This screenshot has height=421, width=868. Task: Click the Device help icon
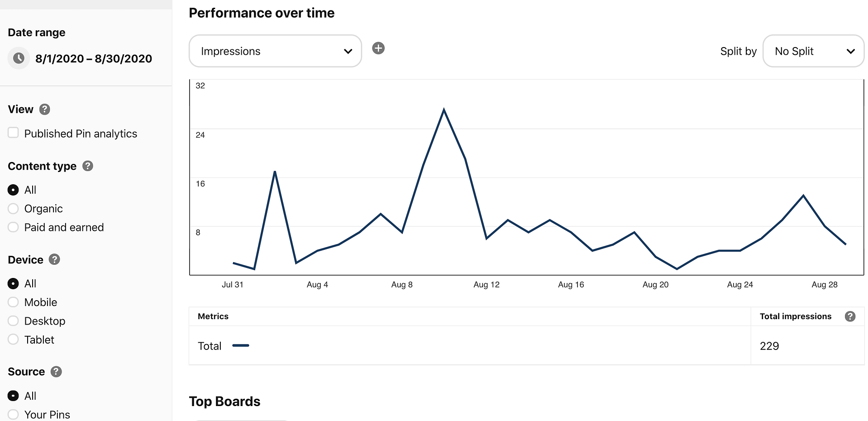click(54, 259)
